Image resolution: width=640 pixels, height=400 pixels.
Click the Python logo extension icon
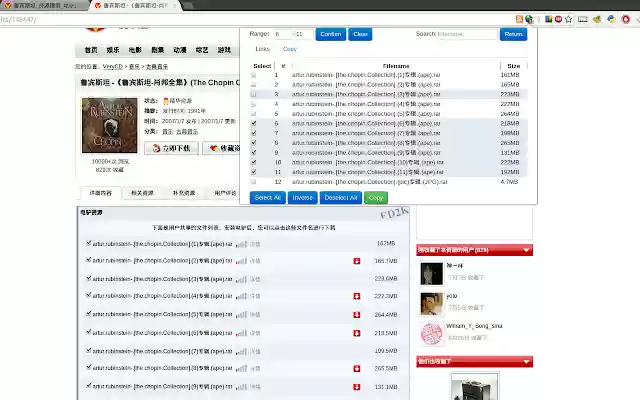(611, 19)
